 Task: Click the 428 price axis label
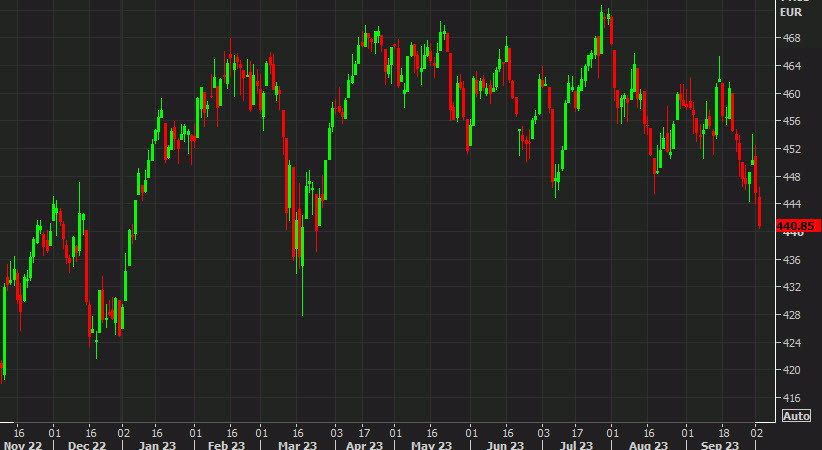point(792,315)
